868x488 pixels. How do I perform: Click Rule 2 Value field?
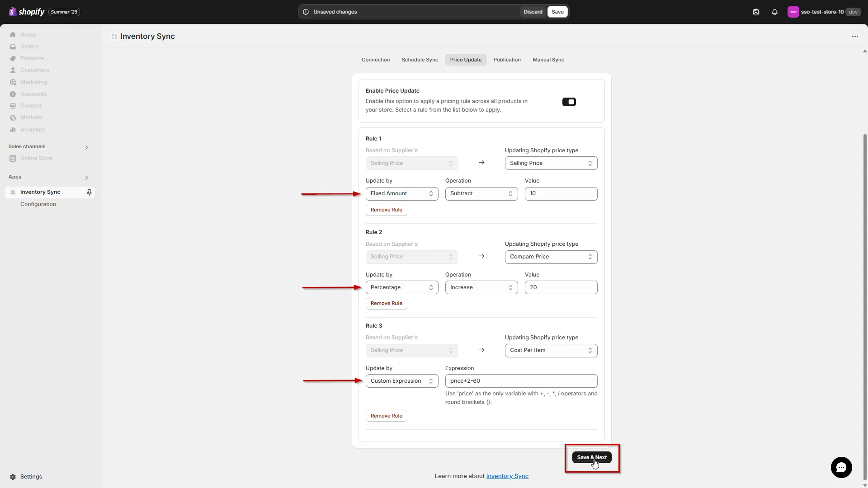(x=561, y=287)
